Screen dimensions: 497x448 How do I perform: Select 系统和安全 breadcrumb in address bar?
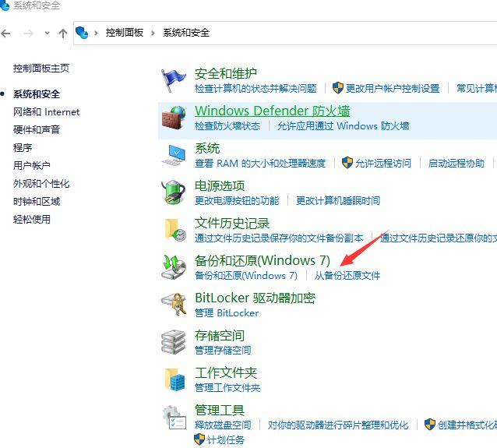click(186, 33)
